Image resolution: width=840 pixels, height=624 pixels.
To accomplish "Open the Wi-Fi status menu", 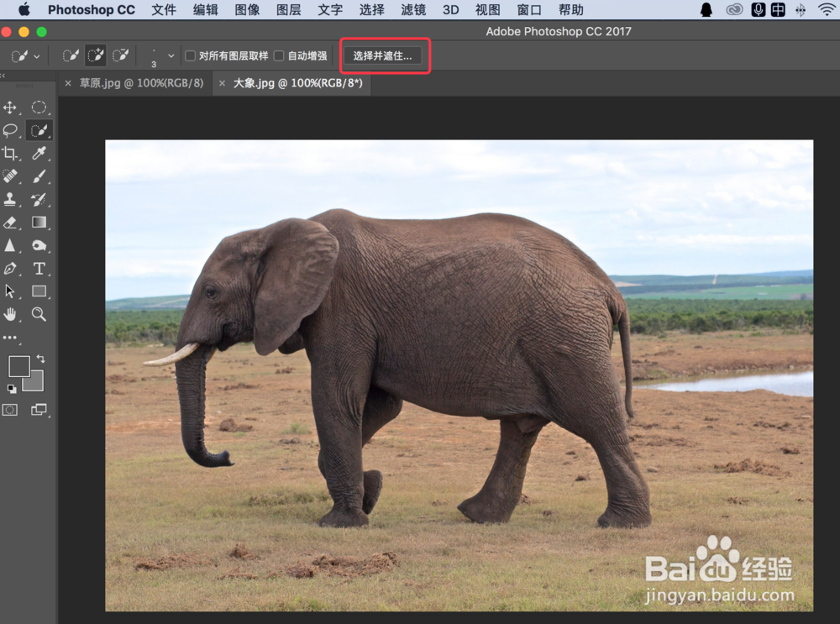I will tap(827, 9).
